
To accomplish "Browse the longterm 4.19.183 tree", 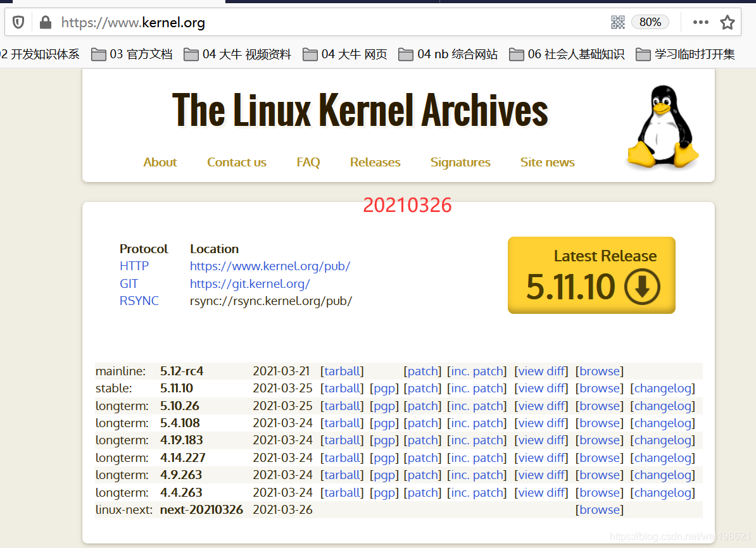I will tap(600, 440).
